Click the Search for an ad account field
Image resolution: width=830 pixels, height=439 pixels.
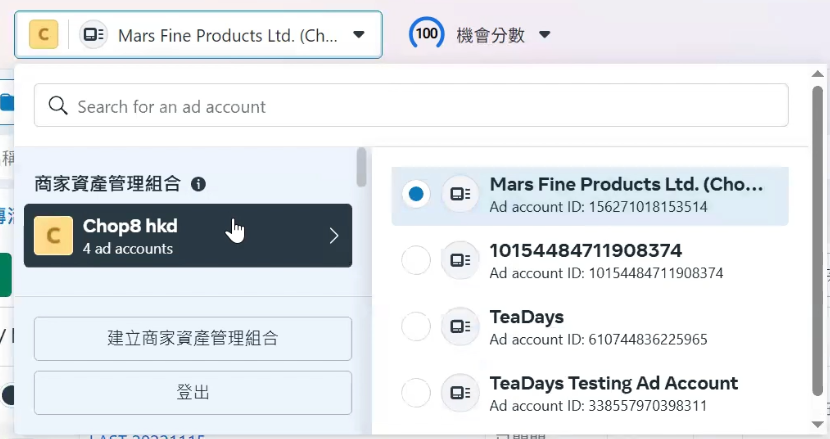pos(420,106)
